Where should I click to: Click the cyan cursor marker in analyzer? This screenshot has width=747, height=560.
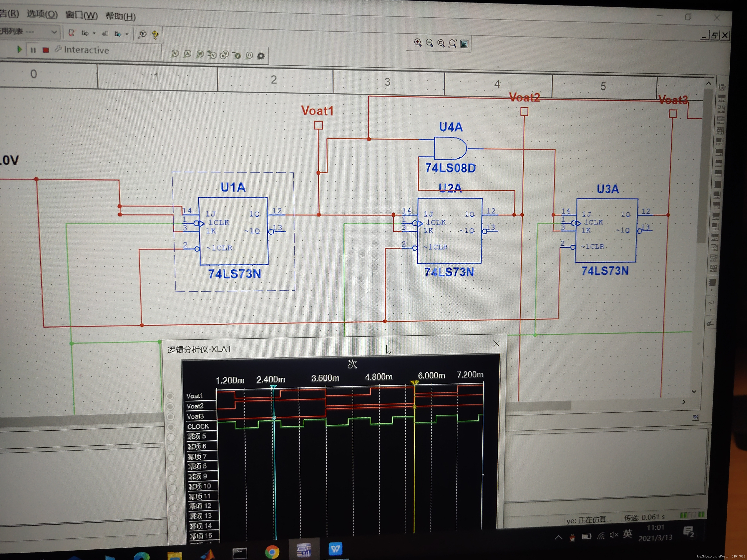273,387
